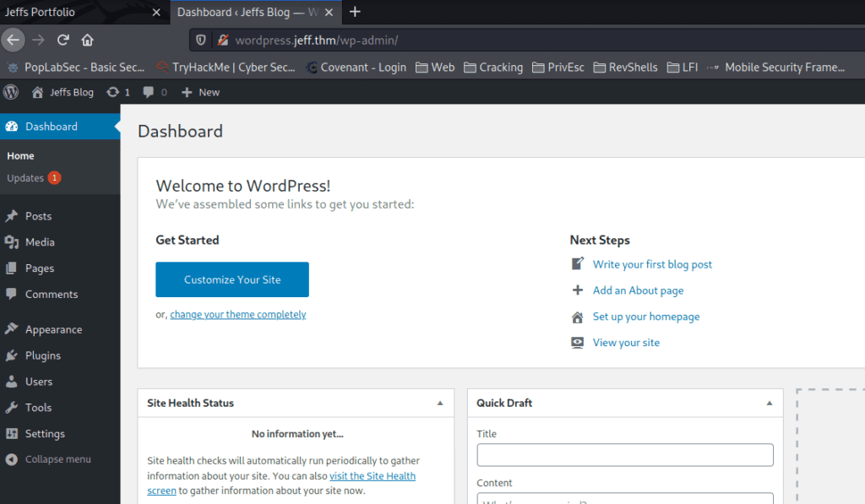The image size is (865, 504).
Task: Click the Media icon in sidebar
Action: (12, 241)
